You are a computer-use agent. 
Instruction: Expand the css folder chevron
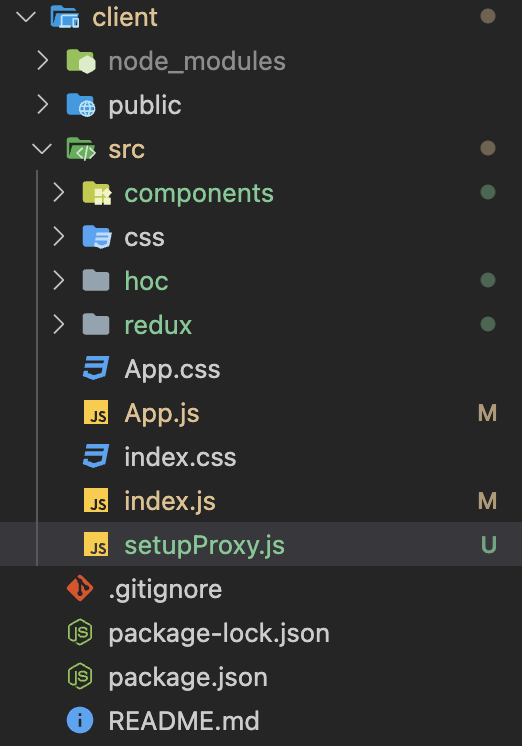59,236
